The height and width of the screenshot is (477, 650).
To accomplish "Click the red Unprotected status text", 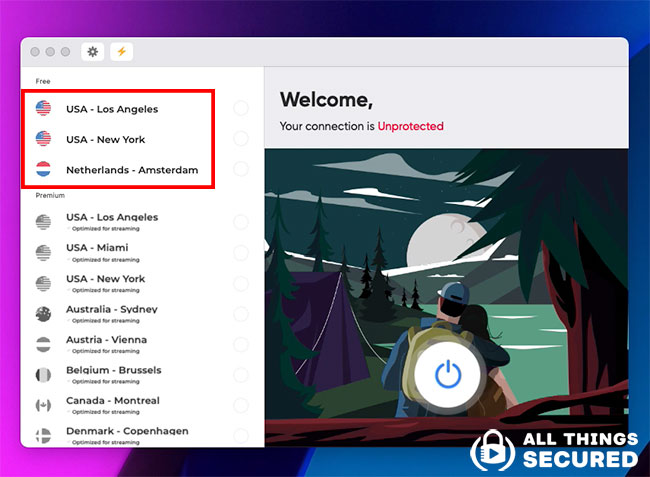I will pos(410,126).
